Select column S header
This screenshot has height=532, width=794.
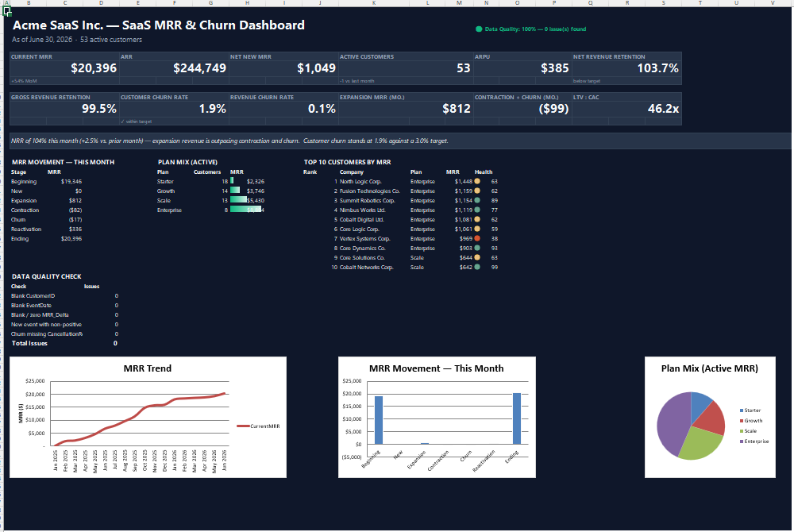663,3
